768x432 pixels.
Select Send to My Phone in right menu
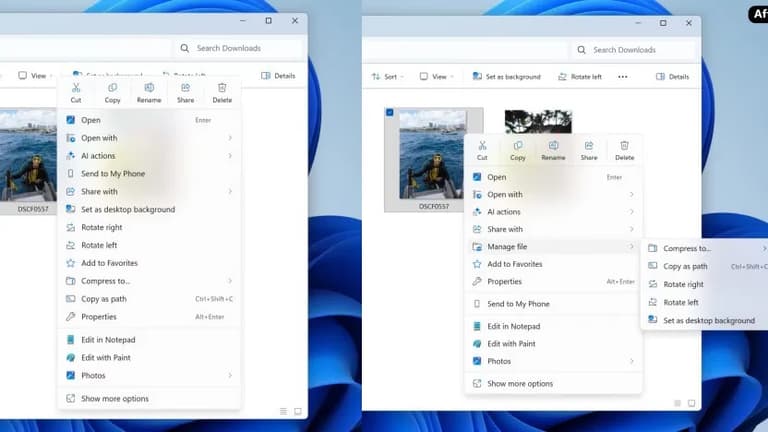pyautogui.click(x=553, y=304)
